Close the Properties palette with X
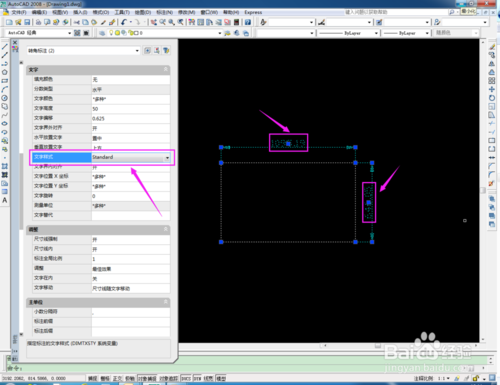The width and height of the screenshot is (500, 385). click(15, 42)
